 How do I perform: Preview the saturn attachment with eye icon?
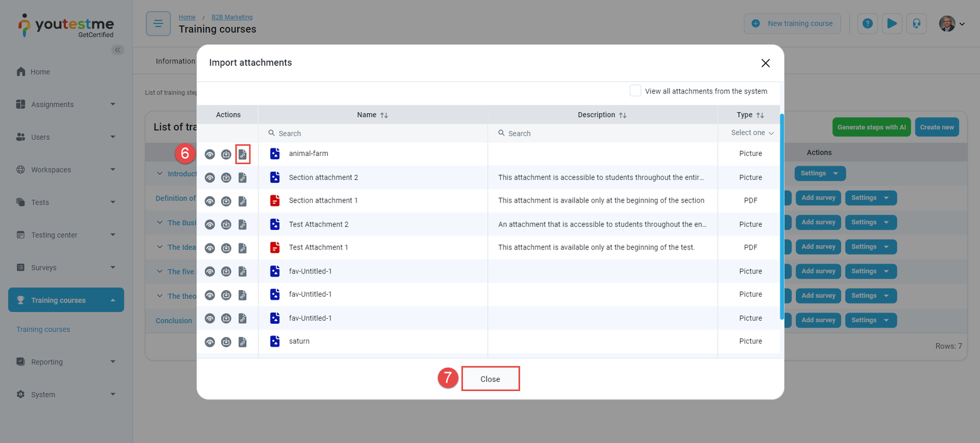(209, 342)
